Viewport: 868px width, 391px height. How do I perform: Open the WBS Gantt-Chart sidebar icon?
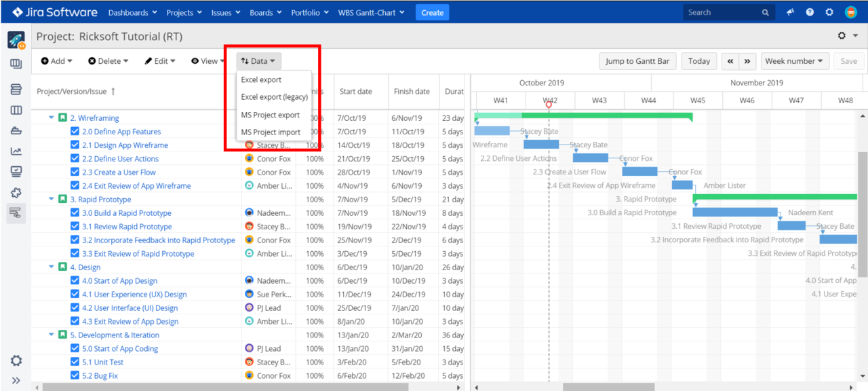tap(16, 213)
